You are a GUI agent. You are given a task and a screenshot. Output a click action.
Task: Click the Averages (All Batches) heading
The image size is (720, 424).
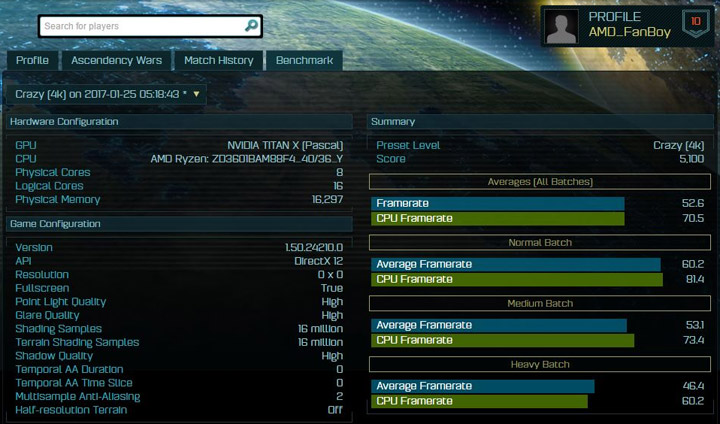coord(540,182)
